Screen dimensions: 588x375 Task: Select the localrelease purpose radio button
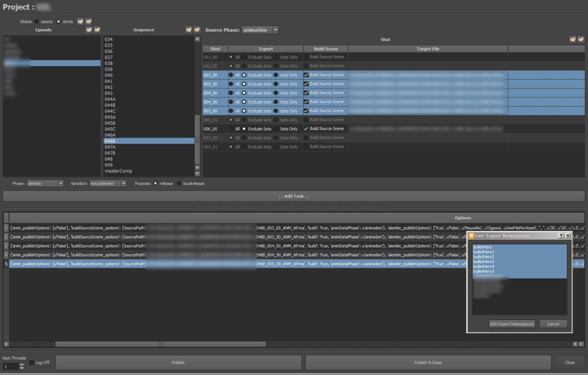click(x=179, y=183)
